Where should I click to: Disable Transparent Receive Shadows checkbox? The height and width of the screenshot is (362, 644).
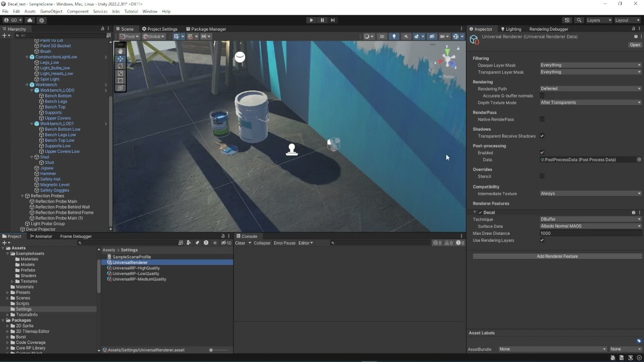542,136
